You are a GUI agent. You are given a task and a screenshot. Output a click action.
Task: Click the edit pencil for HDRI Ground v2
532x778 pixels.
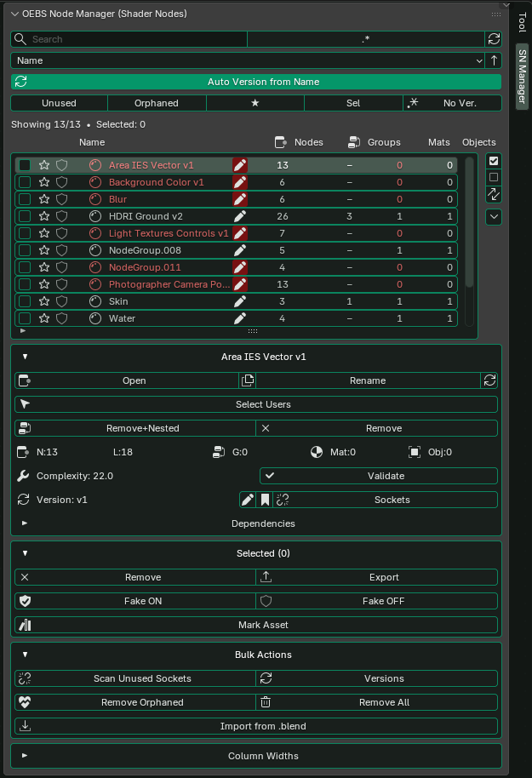(x=240, y=216)
